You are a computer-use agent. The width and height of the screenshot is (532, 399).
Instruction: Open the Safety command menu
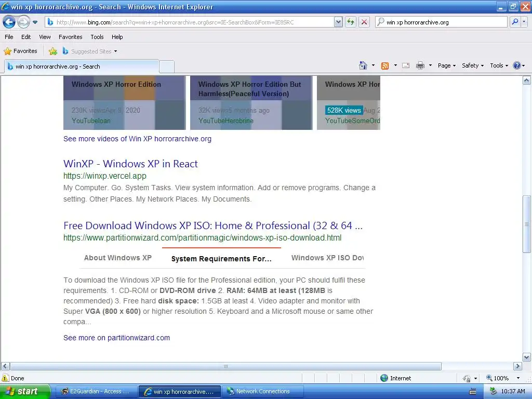click(x=473, y=65)
